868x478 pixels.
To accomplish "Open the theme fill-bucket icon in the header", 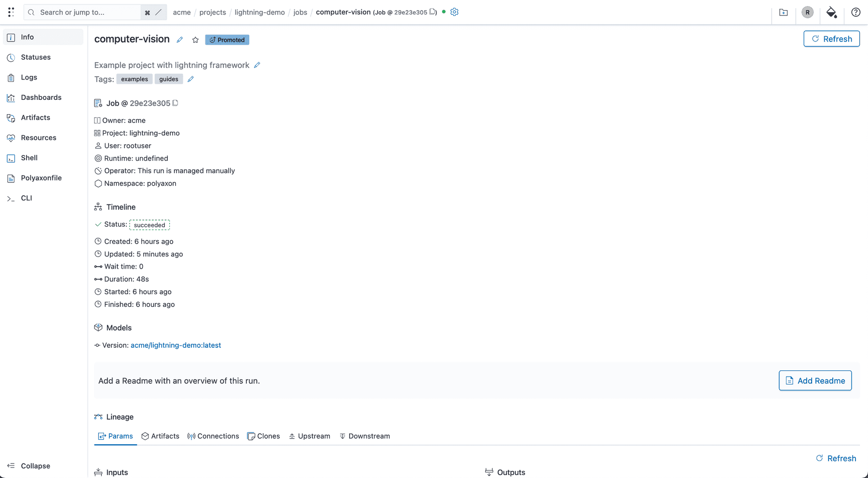I will [x=831, y=13].
